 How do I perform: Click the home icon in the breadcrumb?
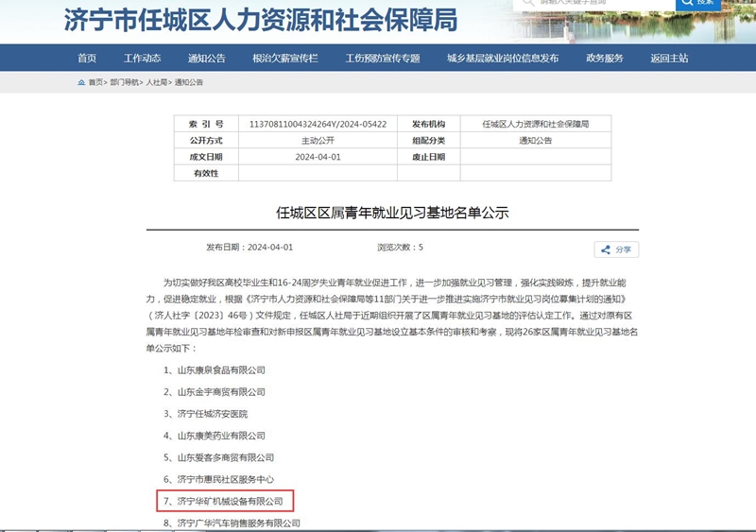[x=81, y=83]
